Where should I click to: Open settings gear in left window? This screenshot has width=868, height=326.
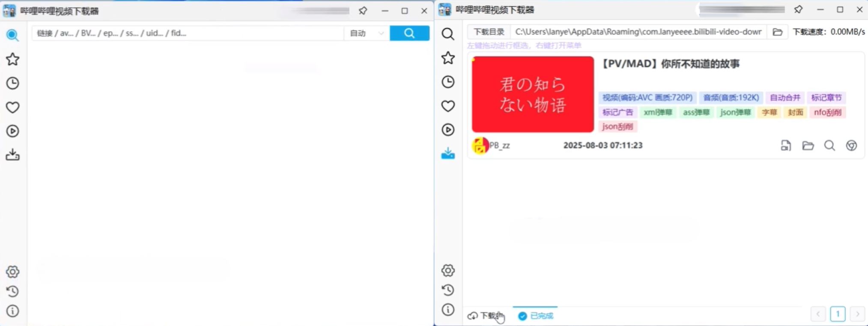point(12,272)
